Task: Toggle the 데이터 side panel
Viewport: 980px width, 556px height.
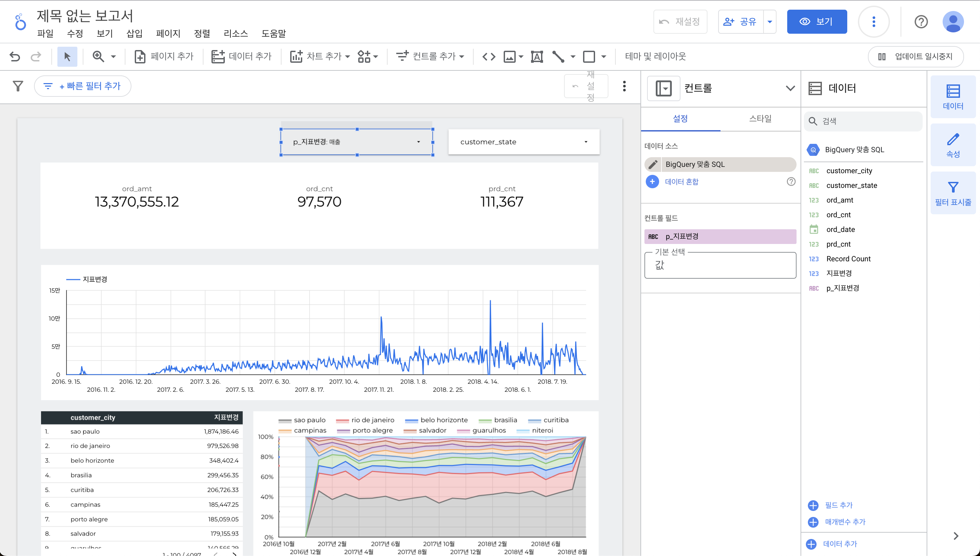Action: (x=953, y=96)
